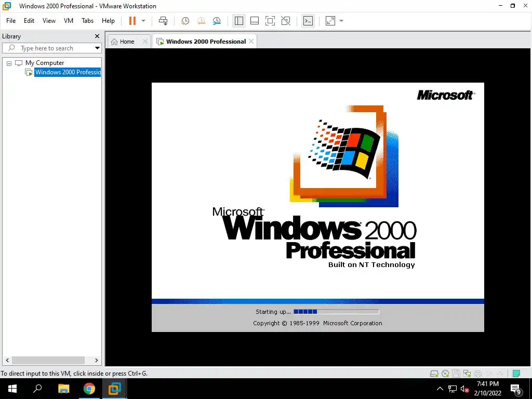Open Google Chrome from the taskbar
Image resolution: width=532 pixels, height=399 pixels.
point(89,389)
